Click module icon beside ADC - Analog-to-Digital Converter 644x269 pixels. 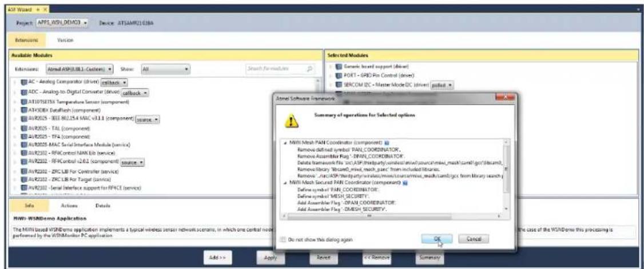pos(24,93)
